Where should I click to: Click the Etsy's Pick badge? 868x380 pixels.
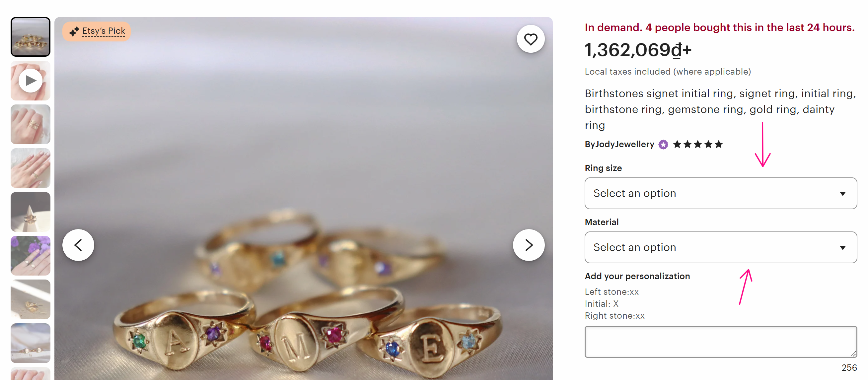click(97, 31)
